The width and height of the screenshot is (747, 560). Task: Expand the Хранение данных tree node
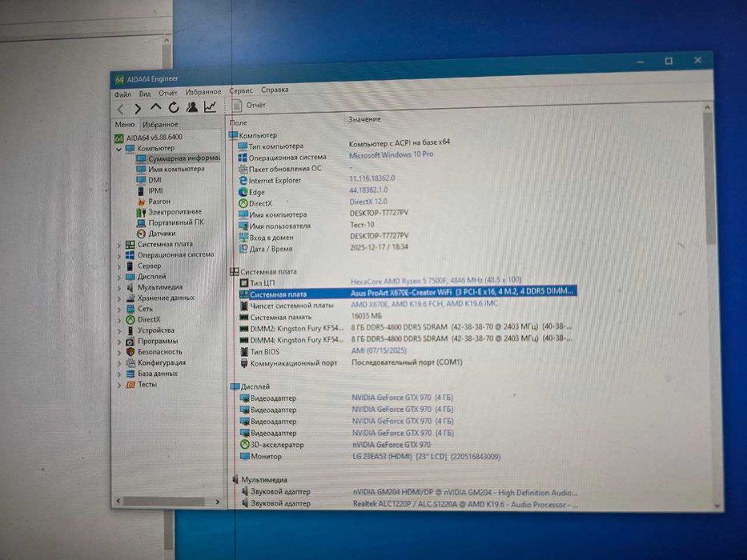(x=119, y=298)
